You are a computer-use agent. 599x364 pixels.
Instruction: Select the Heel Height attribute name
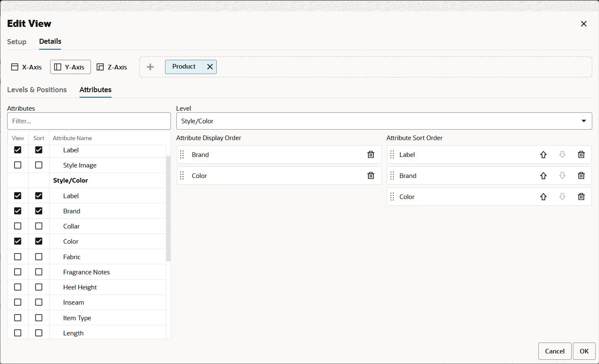point(80,287)
